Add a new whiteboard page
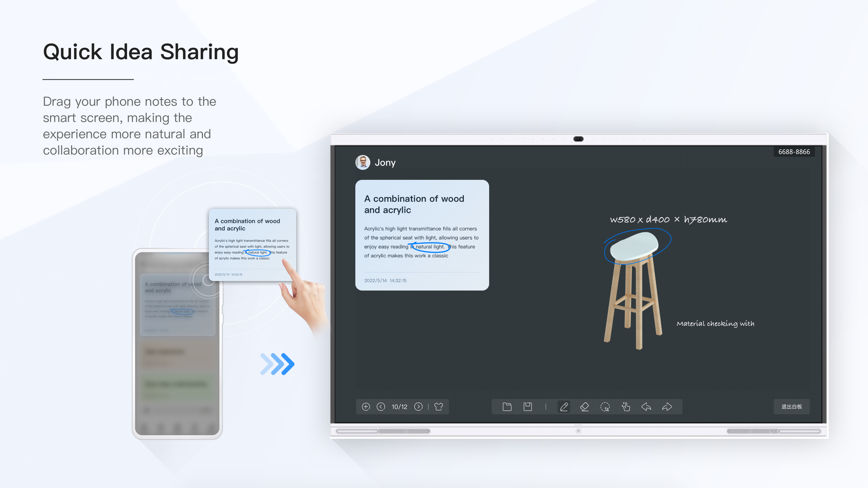Screen dimensions: 868x488 [366, 406]
